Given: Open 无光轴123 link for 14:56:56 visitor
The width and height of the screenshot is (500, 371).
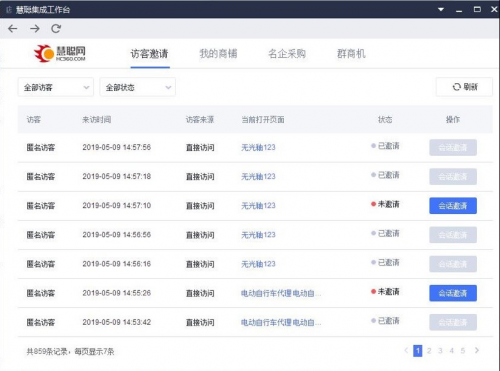Looking at the screenshot, I should tap(258, 235).
